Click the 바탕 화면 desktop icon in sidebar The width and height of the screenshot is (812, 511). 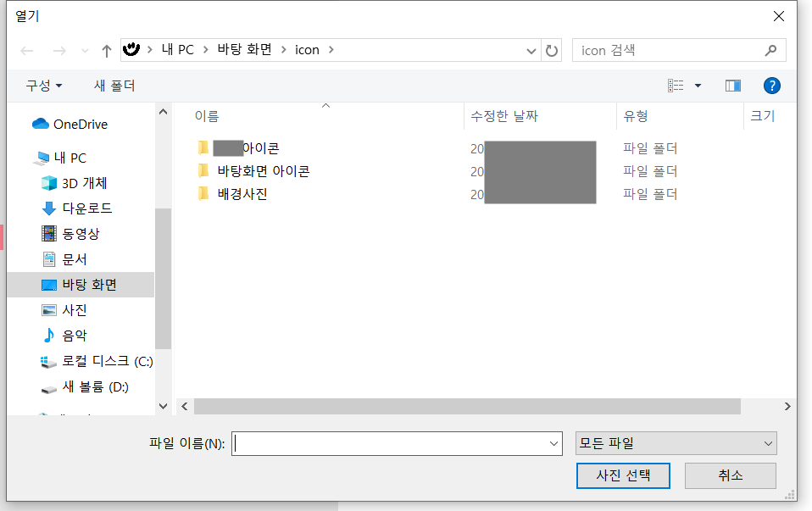(48, 285)
